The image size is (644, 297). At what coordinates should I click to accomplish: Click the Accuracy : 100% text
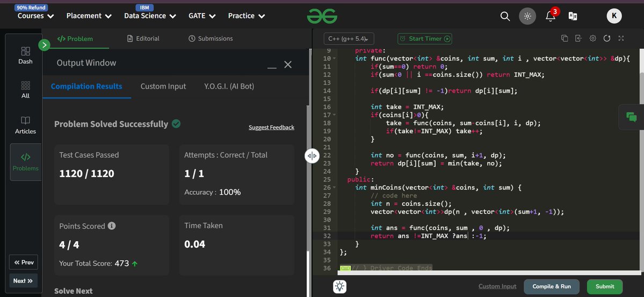[x=213, y=192]
